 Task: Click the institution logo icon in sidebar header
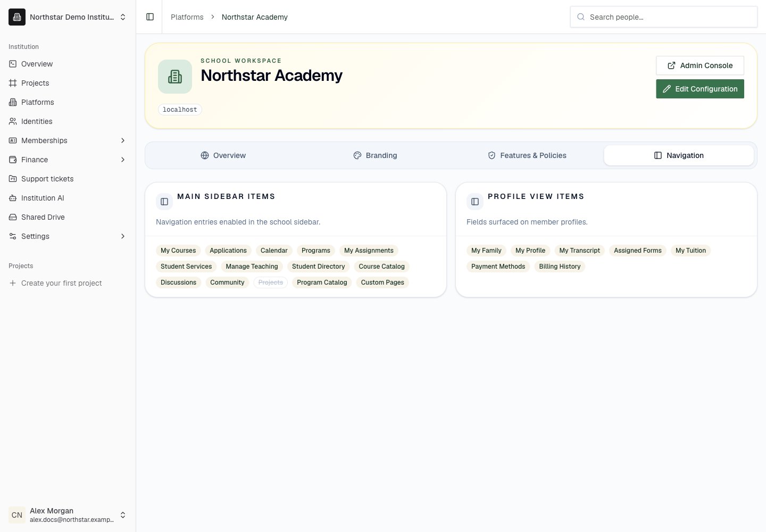coord(17,17)
